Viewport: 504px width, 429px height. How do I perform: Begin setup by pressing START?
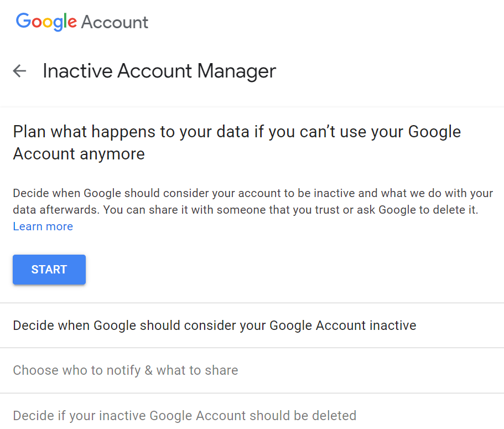pos(49,270)
